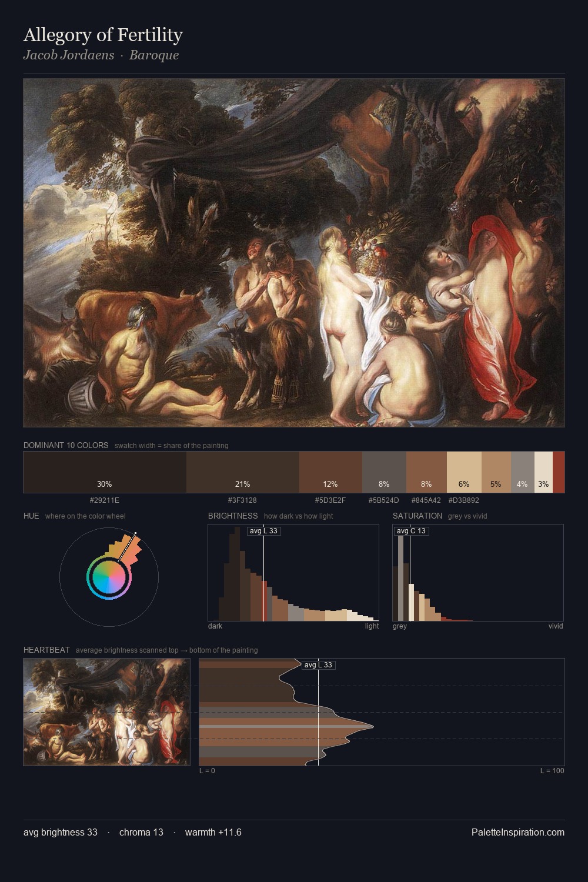The width and height of the screenshot is (588, 882).
Task: Click the avg brightness 33 footer stat
Action: tap(61, 832)
